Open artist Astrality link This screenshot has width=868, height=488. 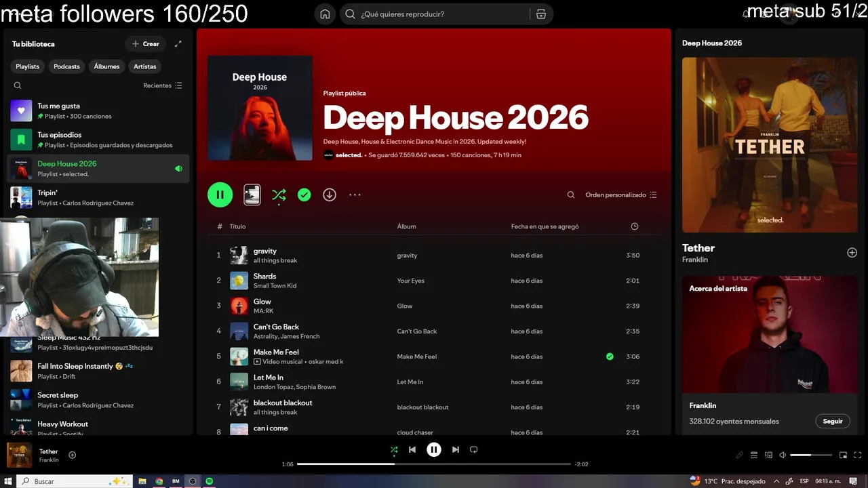265,336
